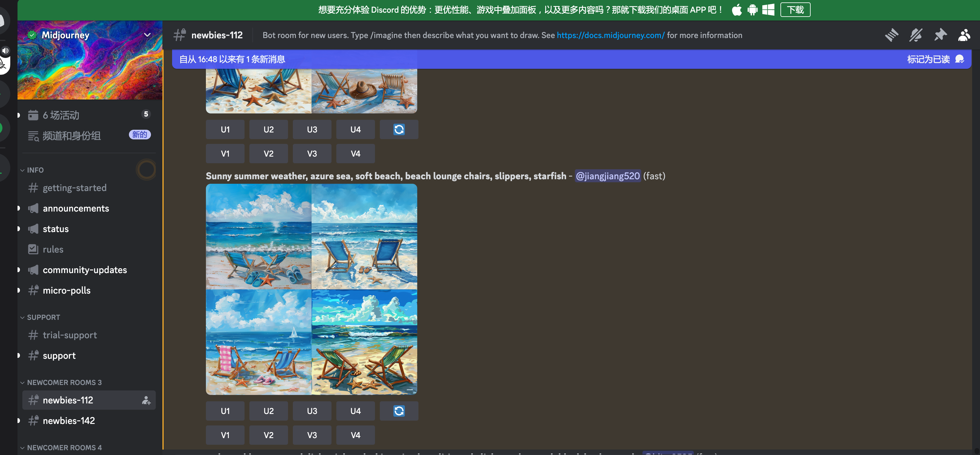Open upper beach chairs image thumbnail
Viewport: 980px width, 455px height.
312,91
